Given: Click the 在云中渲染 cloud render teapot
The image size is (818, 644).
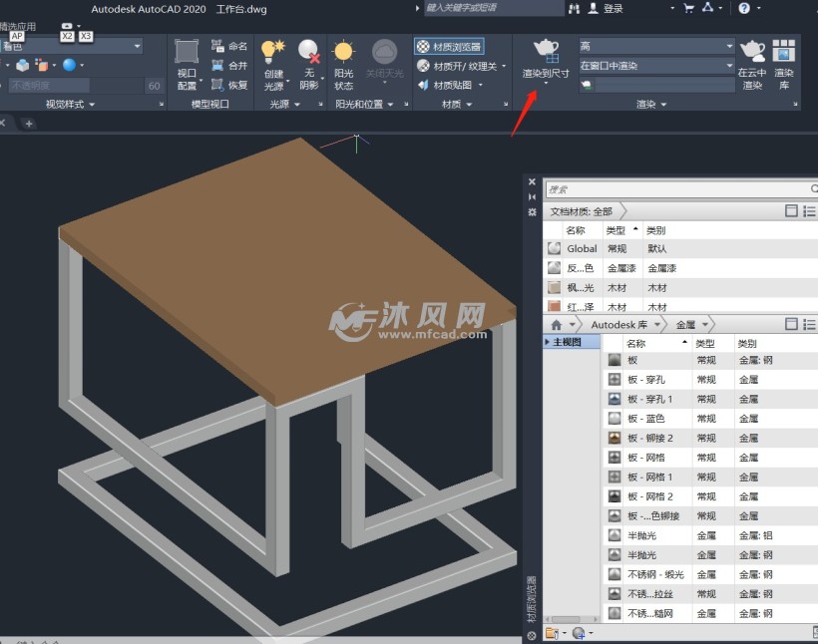Looking at the screenshot, I should (752, 51).
